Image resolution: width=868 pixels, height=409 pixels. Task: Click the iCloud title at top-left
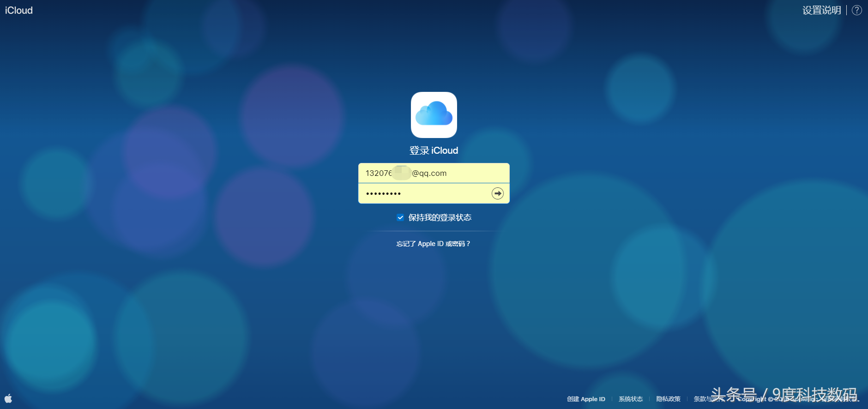(19, 10)
